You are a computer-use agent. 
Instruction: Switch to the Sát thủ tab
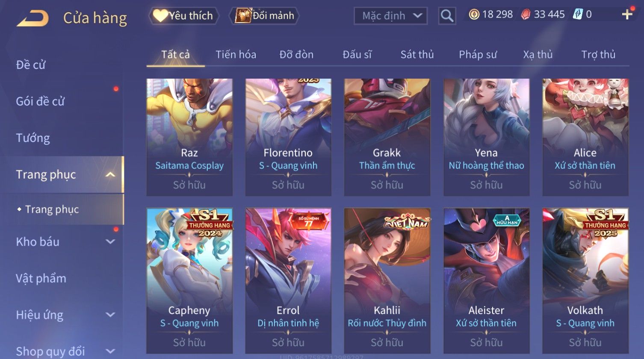(x=417, y=54)
